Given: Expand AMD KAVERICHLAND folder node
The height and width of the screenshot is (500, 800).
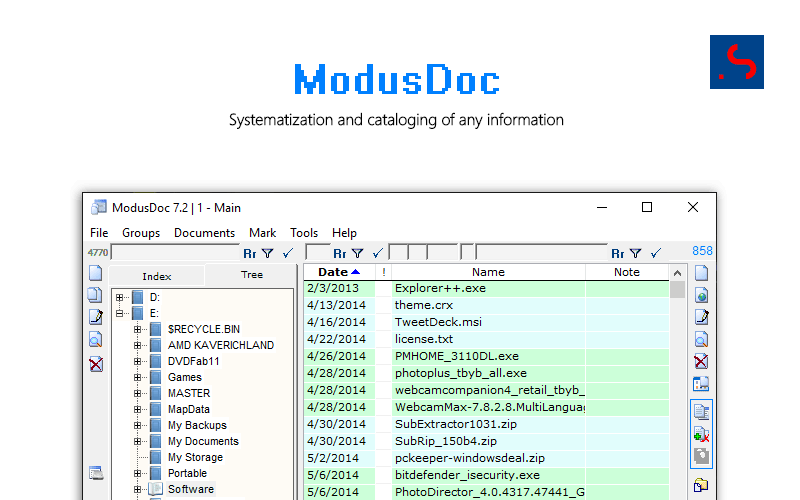Looking at the screenshot, I should (137, 345).
